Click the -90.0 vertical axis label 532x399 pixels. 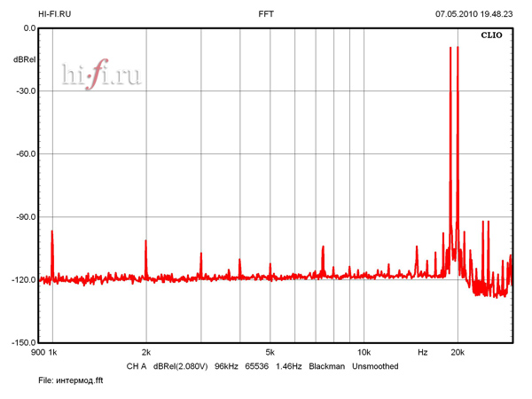25,217
